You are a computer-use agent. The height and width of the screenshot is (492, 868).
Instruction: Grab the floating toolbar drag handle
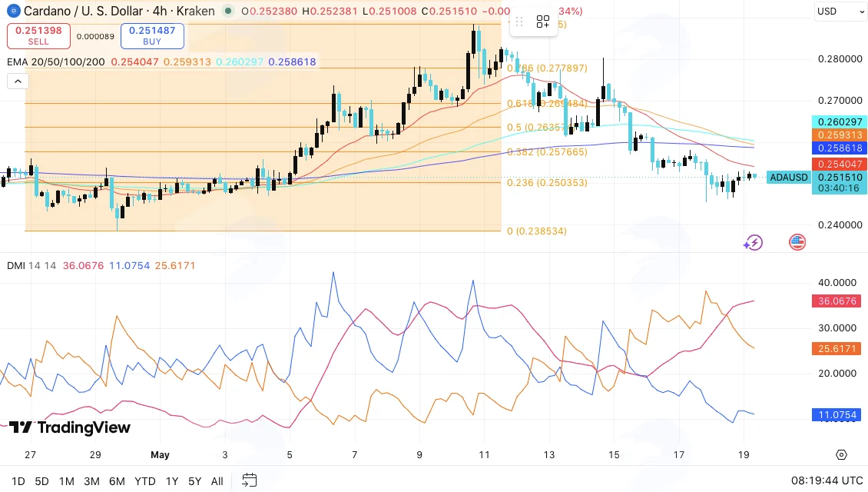(519, 22)
